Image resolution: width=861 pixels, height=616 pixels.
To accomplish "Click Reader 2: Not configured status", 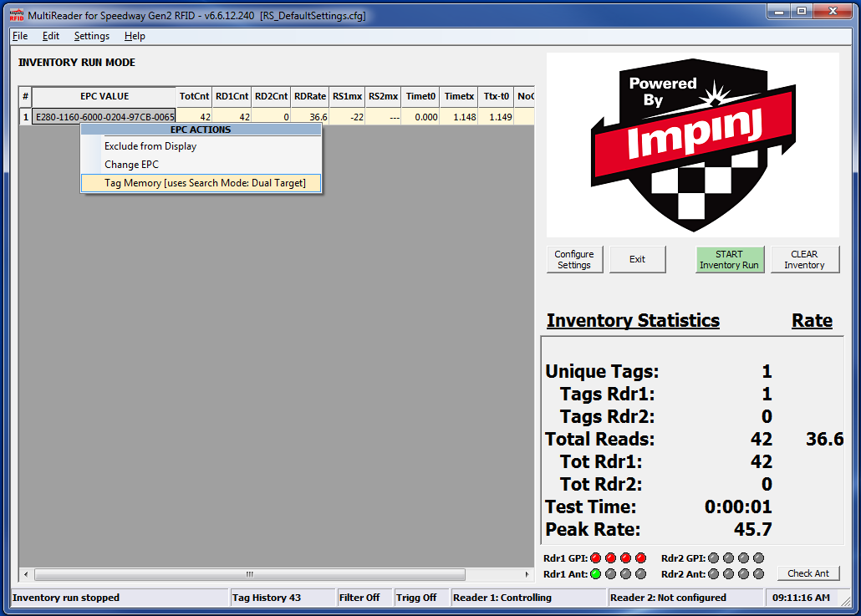I will tap(668, 598).
